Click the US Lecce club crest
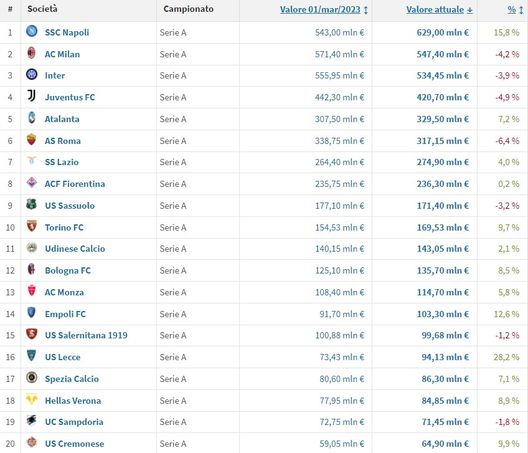The image size is (528, 453). [31, 356]
